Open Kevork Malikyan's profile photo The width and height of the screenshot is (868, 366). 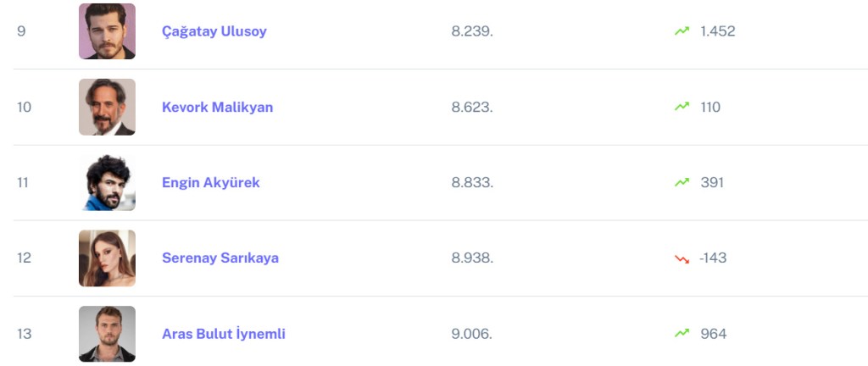point(107,107)
